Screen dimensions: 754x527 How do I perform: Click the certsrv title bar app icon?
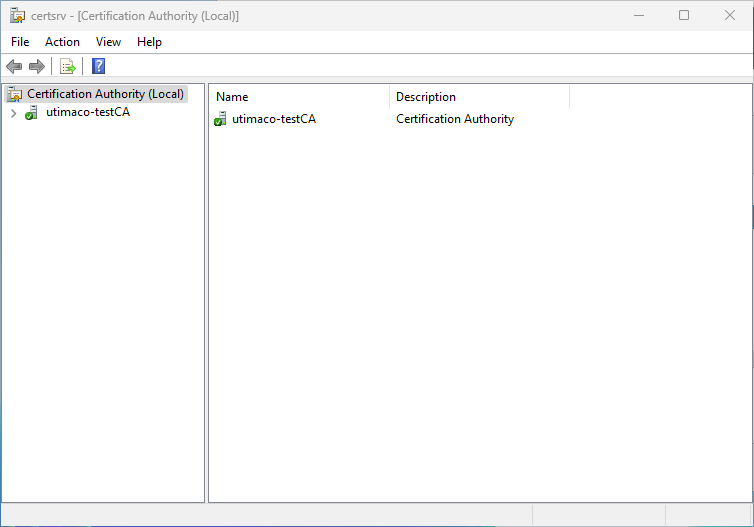[x=17, y=16]
